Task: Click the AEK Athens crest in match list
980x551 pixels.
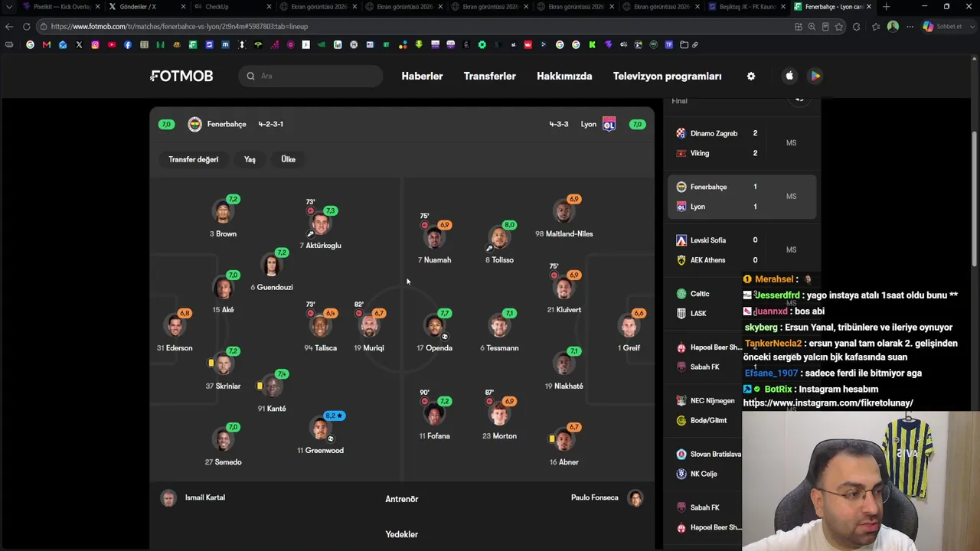Action: pos(681,260)
